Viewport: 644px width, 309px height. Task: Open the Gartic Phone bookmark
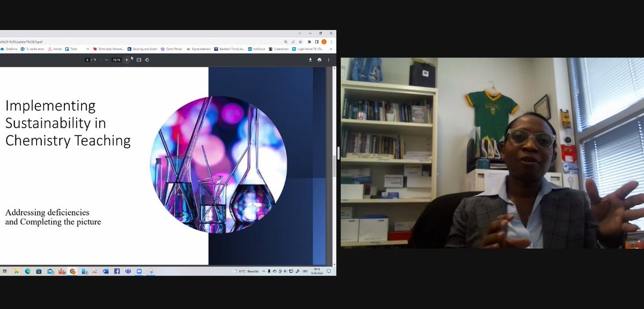(x=171, y=49)
